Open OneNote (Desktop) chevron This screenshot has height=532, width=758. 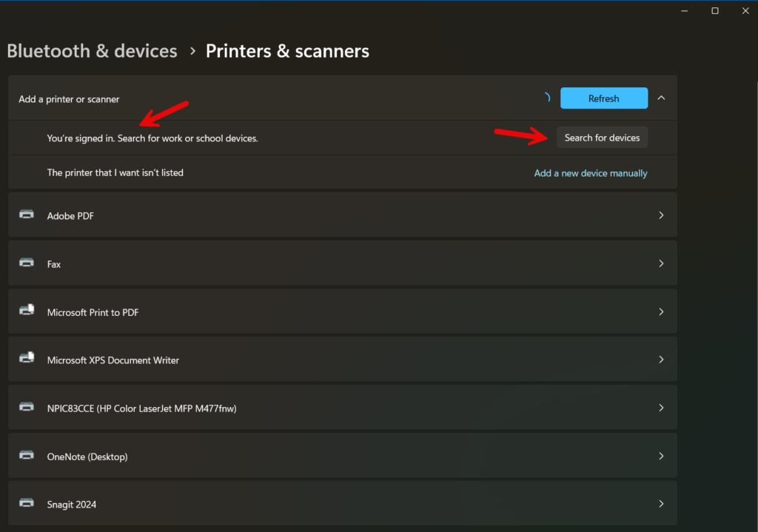661,456
